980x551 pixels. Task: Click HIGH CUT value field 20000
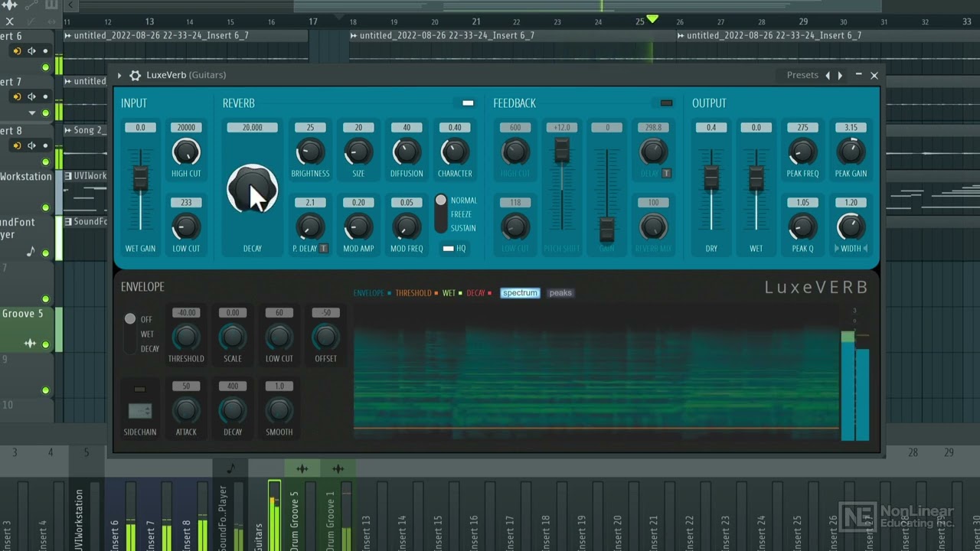pos(186,128)
